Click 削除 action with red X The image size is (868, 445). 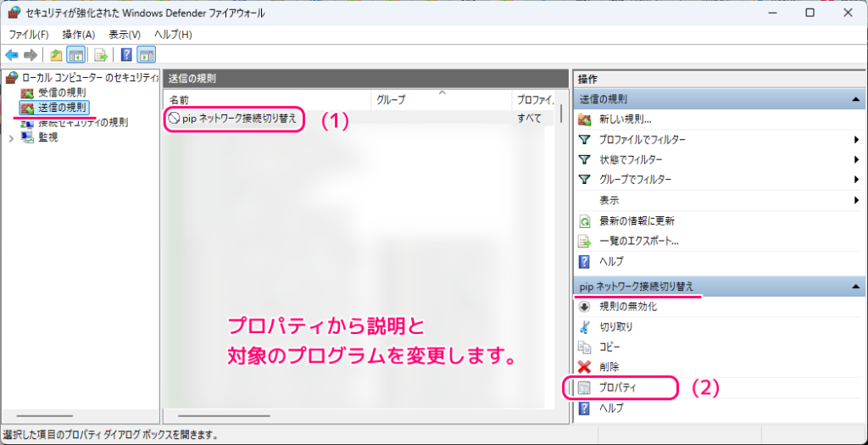[x=609, y=366]
